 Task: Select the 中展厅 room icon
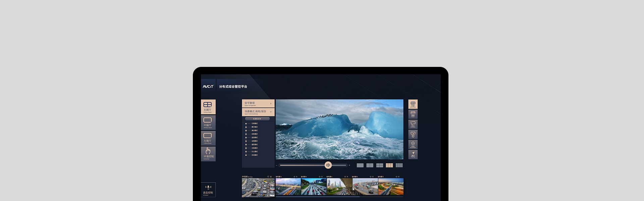click(208, 122)
